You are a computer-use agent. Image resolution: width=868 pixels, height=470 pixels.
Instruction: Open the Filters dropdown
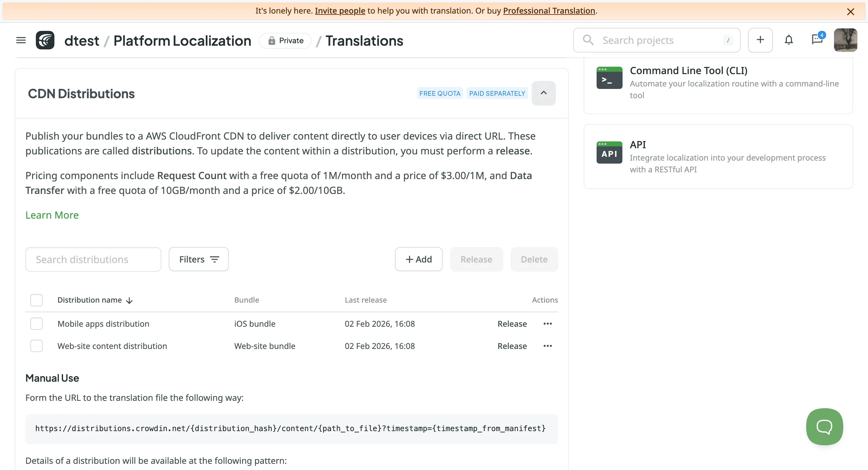(x=198, y=259)
